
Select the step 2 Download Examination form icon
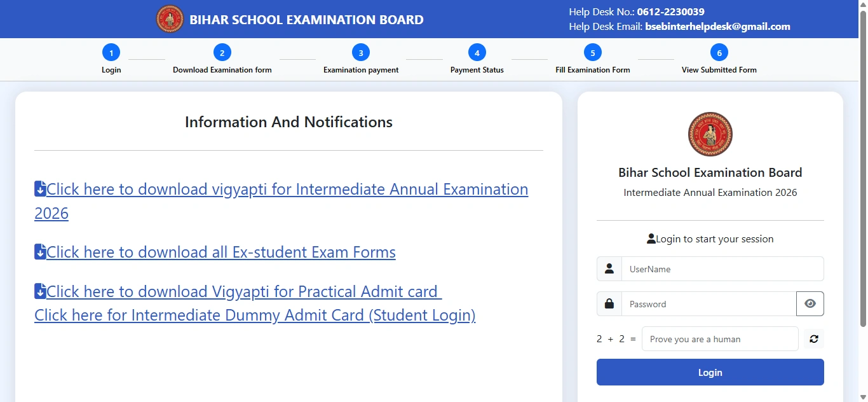222,52
